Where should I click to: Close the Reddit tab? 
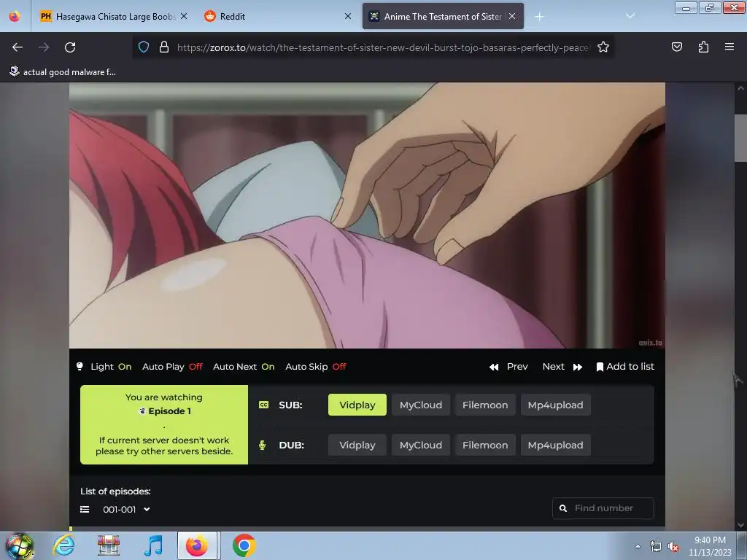pyautogui.click(x=348, y=16)
